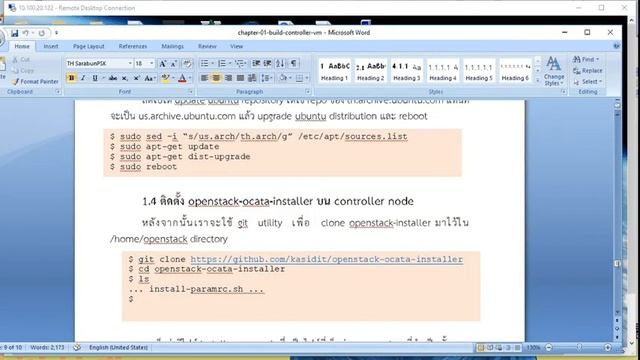The image size is (640, 360).
Task: Apply the Heading 4 style
Action: click(x=443, y=71)
